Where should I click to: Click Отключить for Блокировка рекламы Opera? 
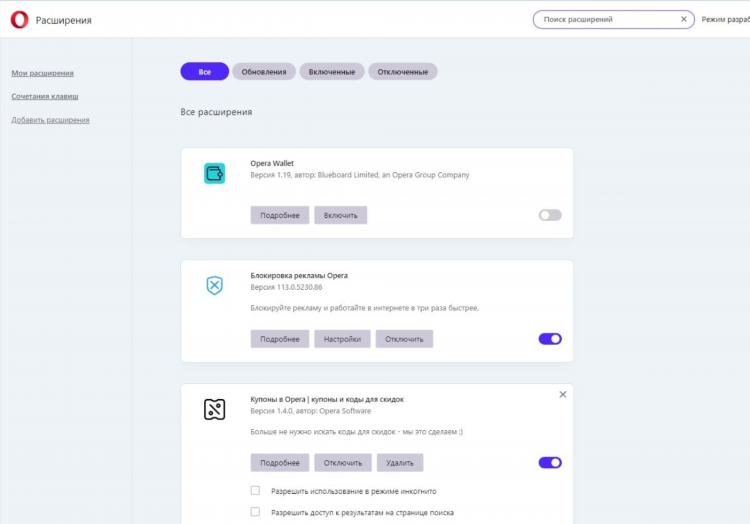(404, 339)
